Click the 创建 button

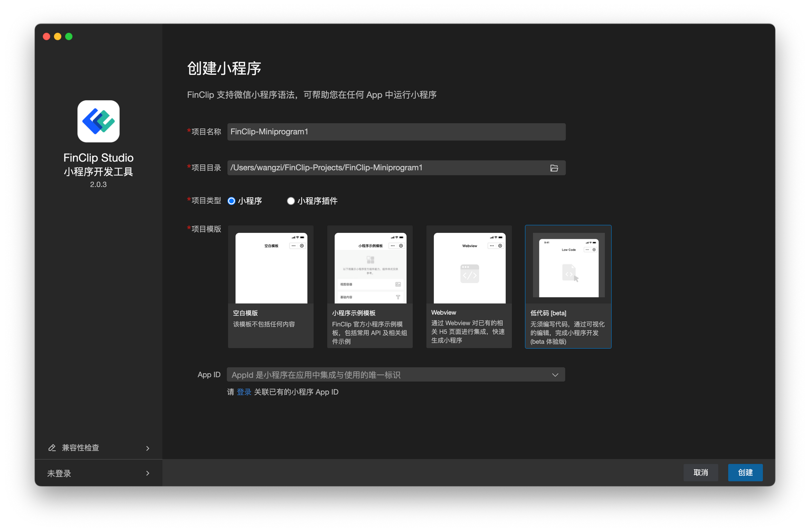(x=745, y=472)
